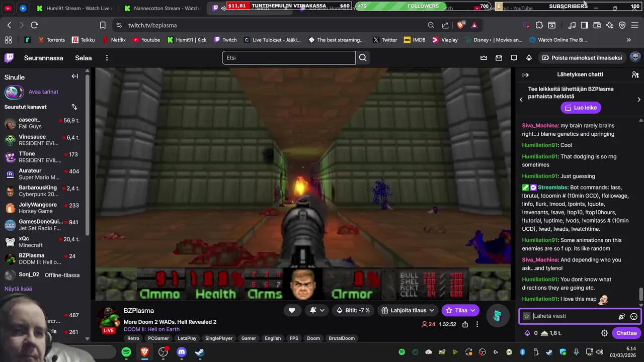This screenshot has width=644, height=362.
Task: Click the zoom out magnifier in address bar
Action: 431,25
